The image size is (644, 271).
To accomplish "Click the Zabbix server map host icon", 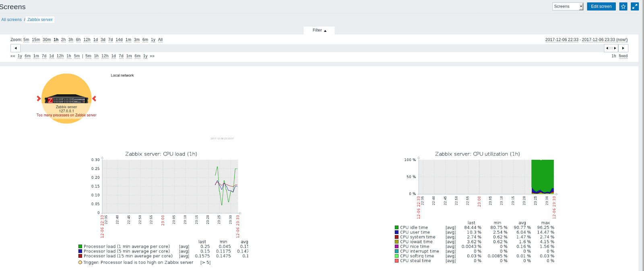I will 66,99.
